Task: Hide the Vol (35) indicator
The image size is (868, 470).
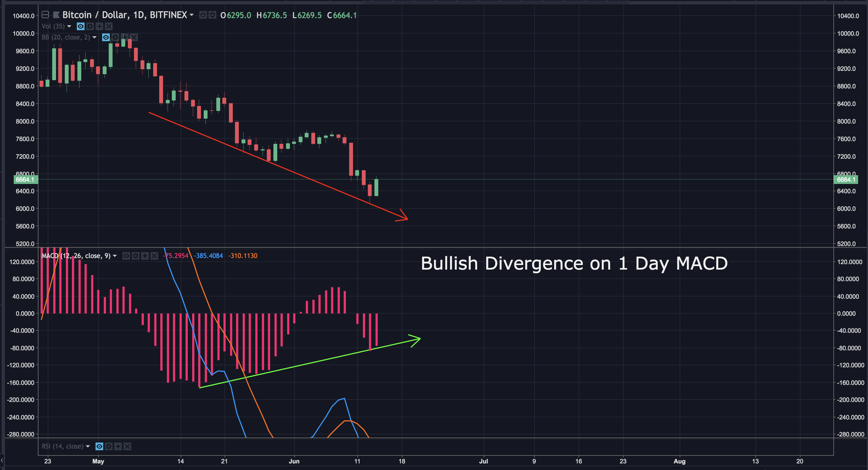Action: [80, 26]
